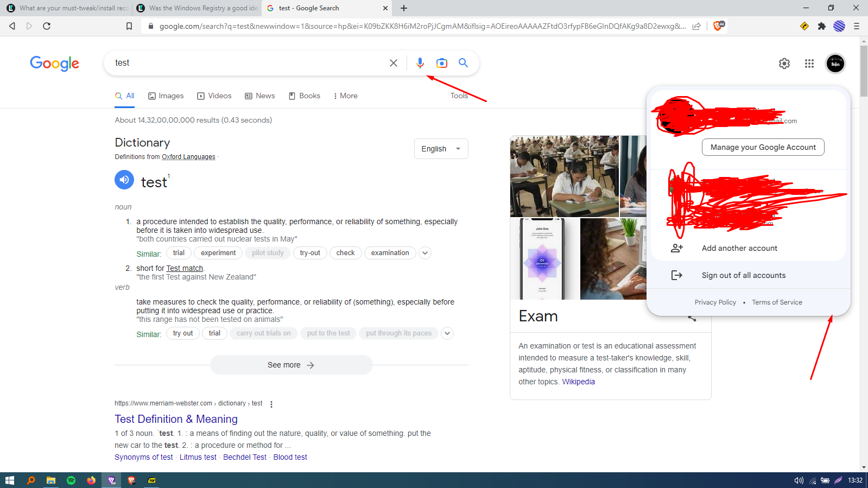Open File Explorer from the taskbar

click(x=51, y=480)
